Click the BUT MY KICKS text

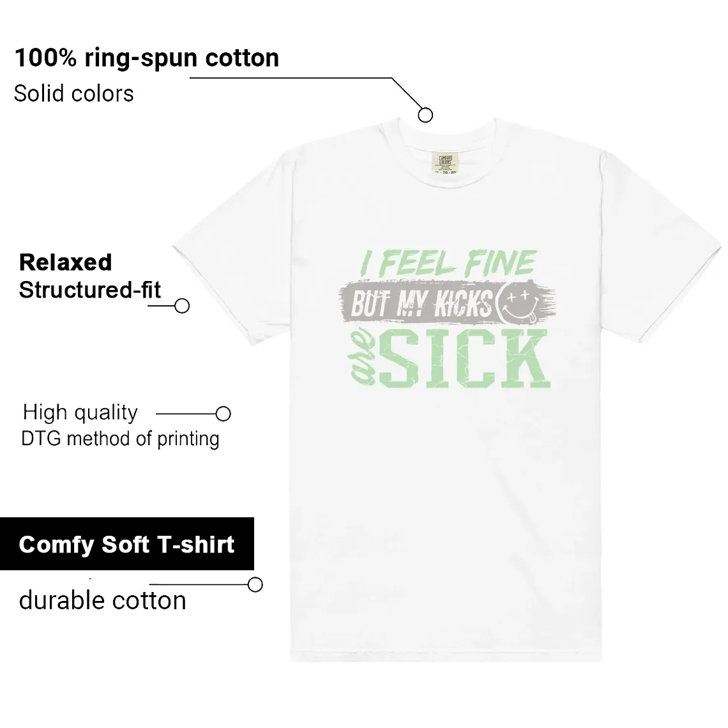421,305
